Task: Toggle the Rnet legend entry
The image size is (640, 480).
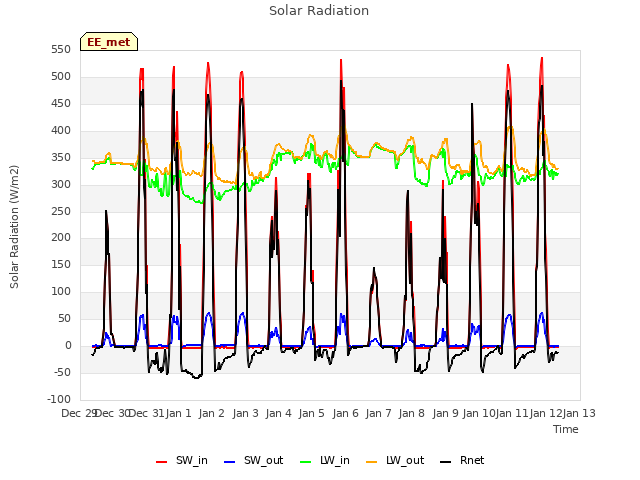Action: (462, 460)
